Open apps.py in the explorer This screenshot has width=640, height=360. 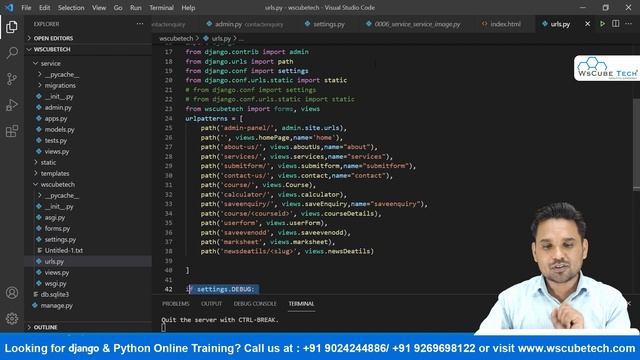[x=88, y=118]
